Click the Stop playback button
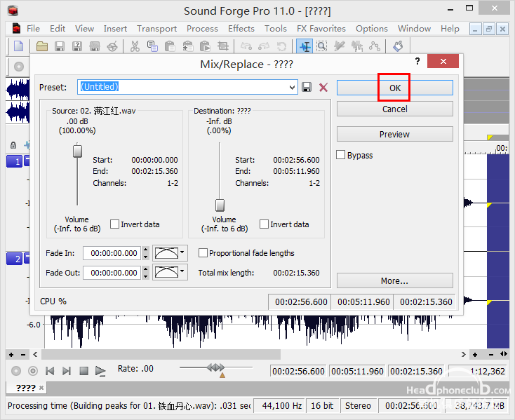 [x=83, y=371]
